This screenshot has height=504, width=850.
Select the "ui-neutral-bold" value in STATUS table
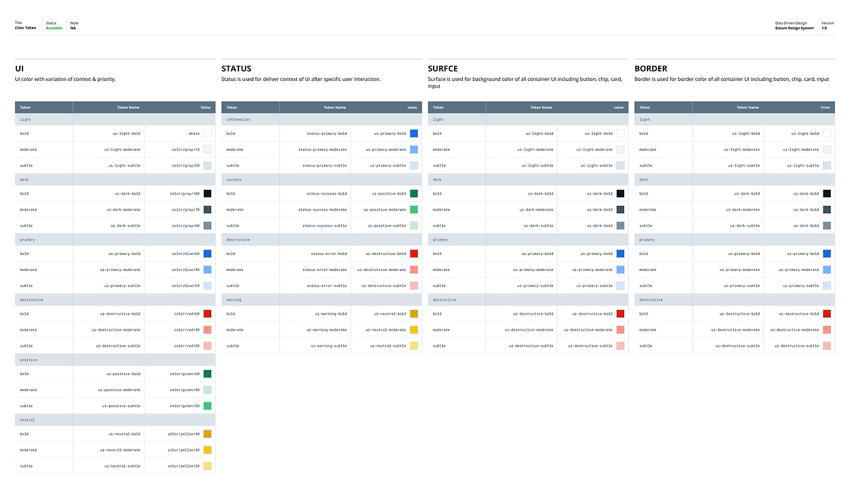pos(389,313)
